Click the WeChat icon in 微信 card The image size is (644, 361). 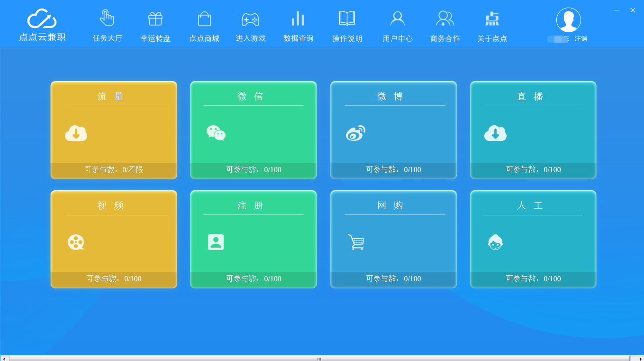click(x=216, y=133)
